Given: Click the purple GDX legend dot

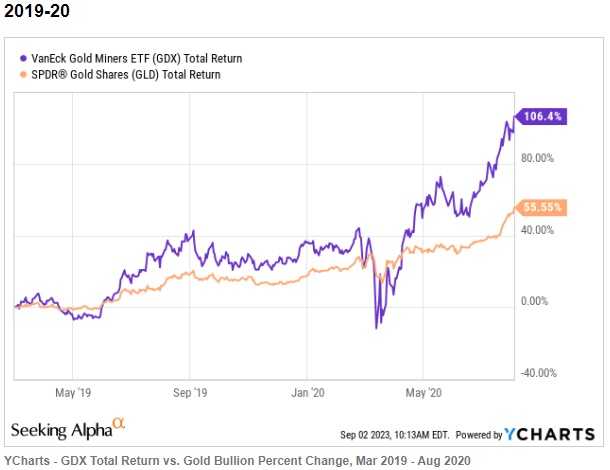Looking at the screenshot, I should coord(24,58).
